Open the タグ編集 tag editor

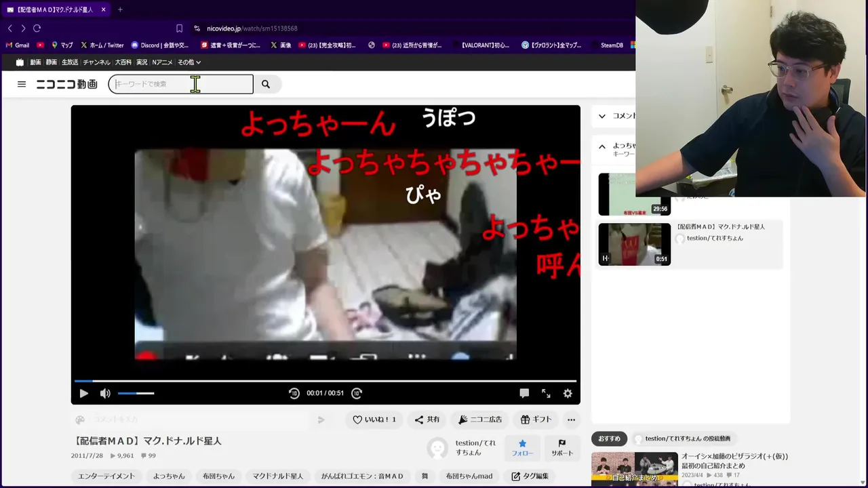click(530, 476)
